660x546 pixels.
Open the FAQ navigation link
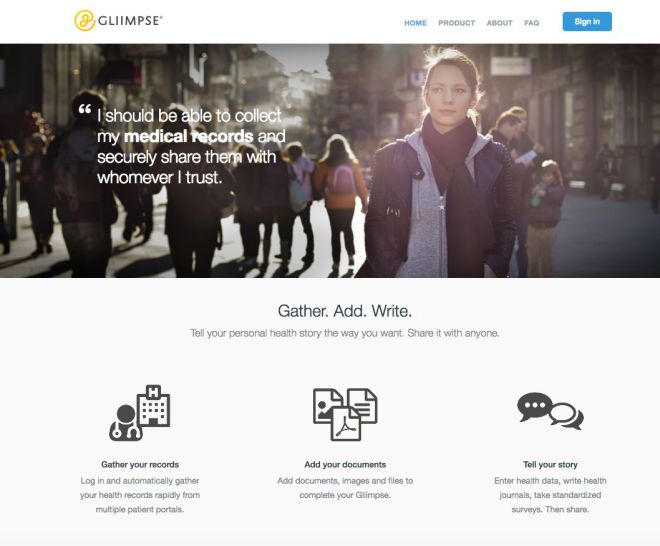(531, 23)
